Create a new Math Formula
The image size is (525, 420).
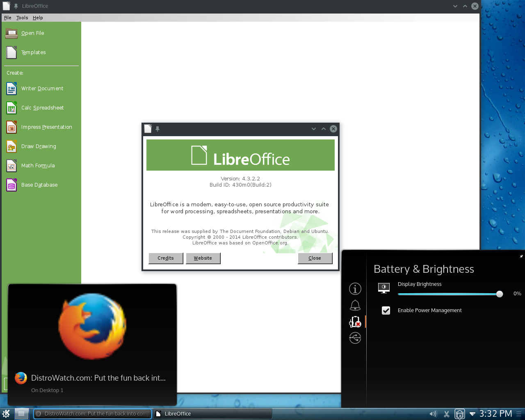pos(30,166)
